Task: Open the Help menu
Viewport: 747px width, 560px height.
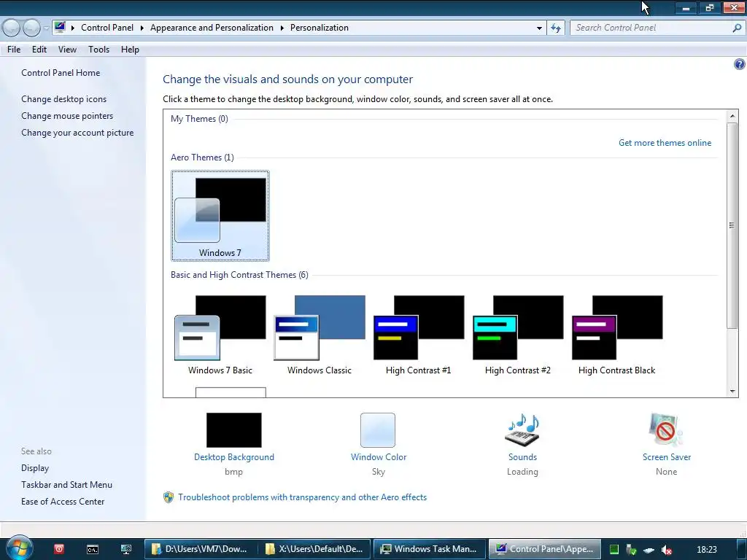Action: 130,50
